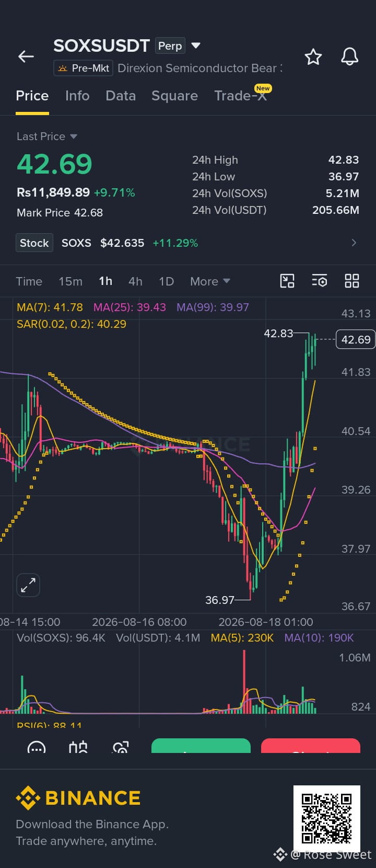
Task: Select the Time chart interval
Action: click(x=29, y=281)
